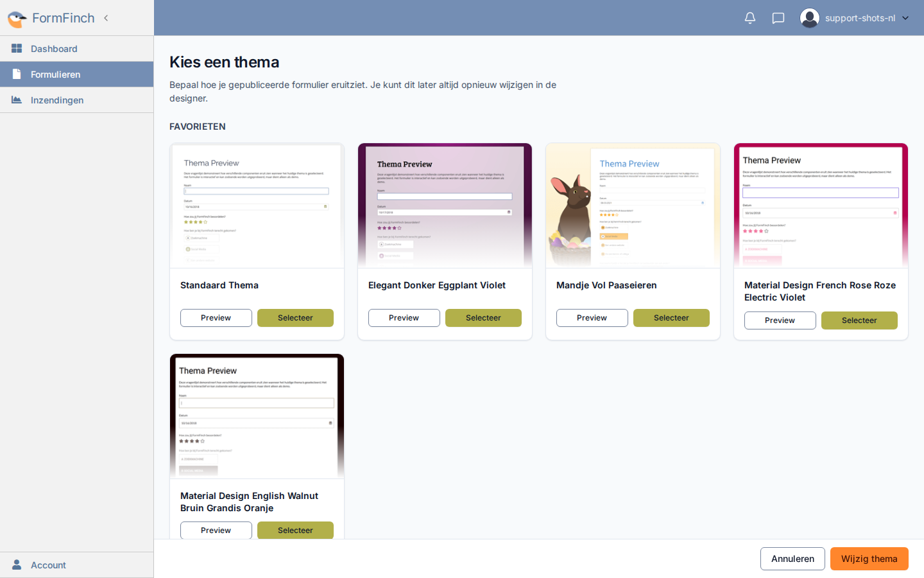The width and height of the screenshot is (924, 578).
Task: Expand the support-shots-nl account dropdown
Action: tap(905, 18)
